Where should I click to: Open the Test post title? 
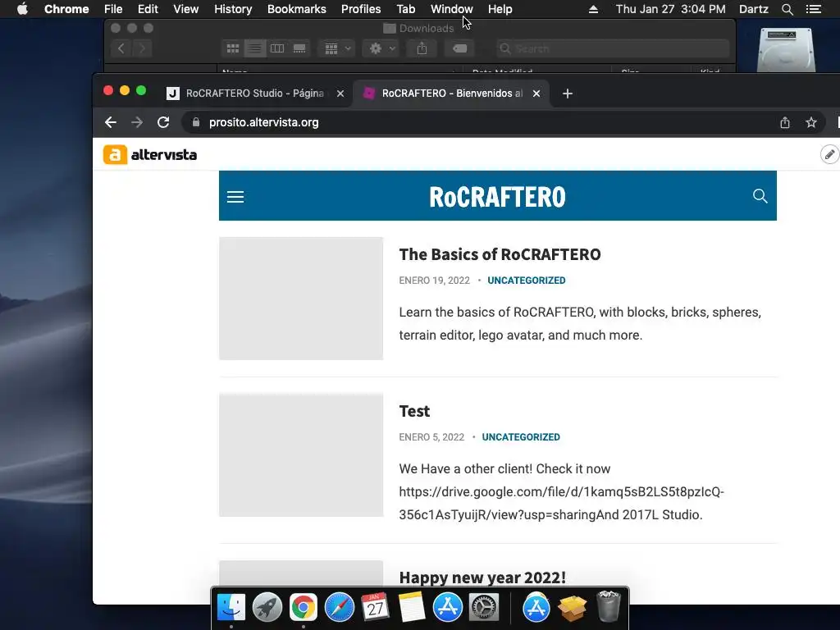(x=414, y=411)
